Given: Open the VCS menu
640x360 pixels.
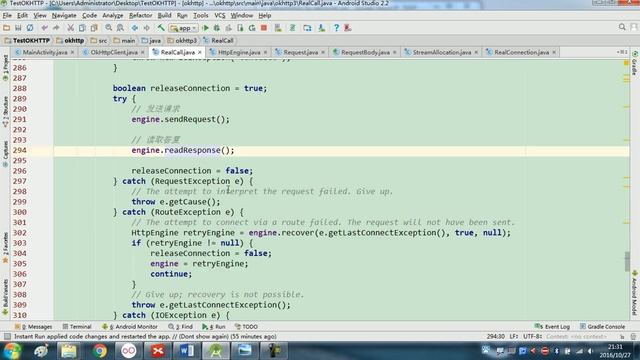Looking at the screenshot, I should (x=220, y=16).
